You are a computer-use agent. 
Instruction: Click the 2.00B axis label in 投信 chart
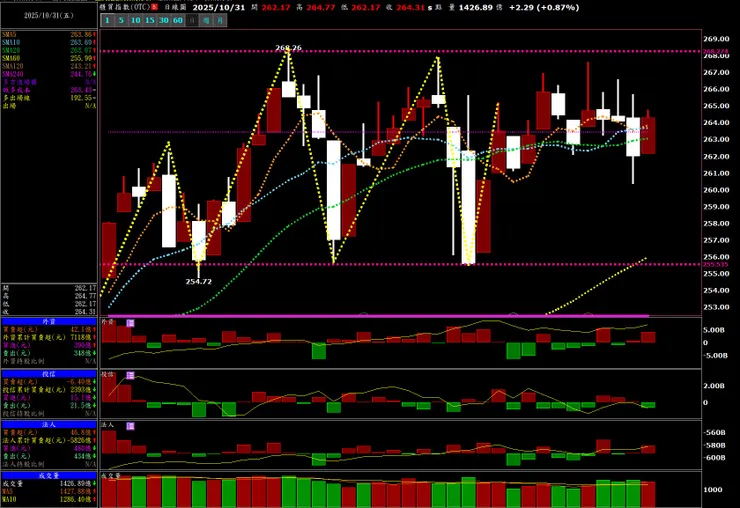(714, 386)
